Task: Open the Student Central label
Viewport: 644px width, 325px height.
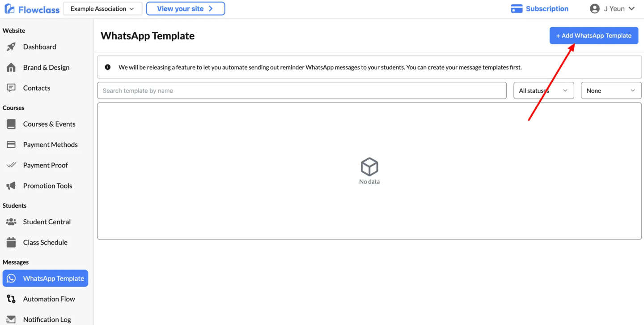Action: pyautogui.click(x=47, y=222)
